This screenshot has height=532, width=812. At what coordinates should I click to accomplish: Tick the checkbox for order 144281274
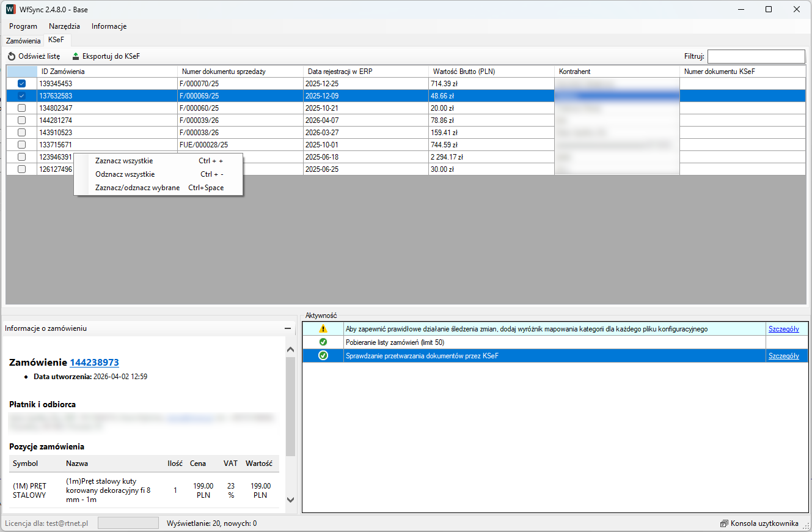coord(22,120)
